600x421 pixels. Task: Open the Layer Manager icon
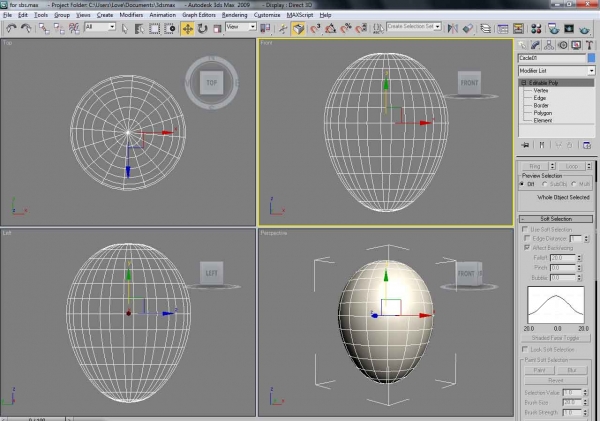click(x=486, y=29)
